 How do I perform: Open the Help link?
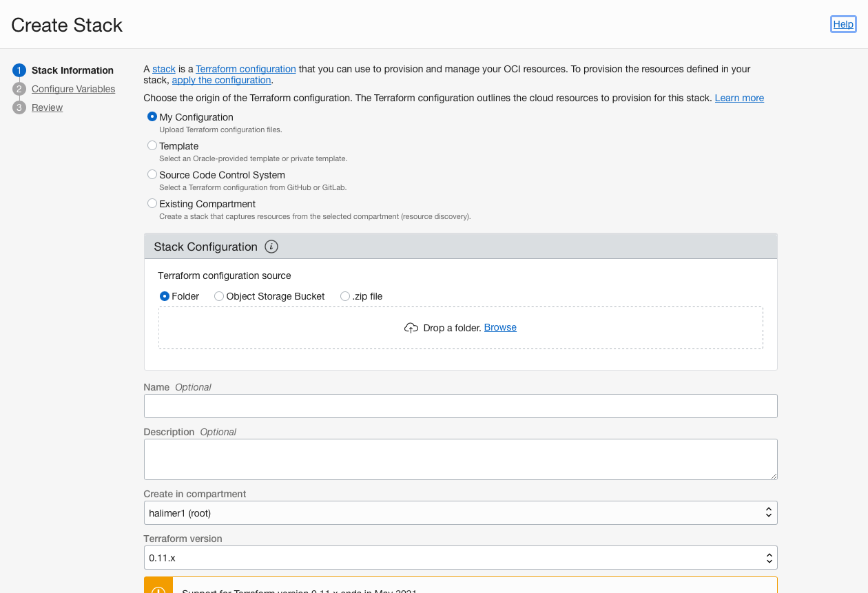[x=843, y=23]
